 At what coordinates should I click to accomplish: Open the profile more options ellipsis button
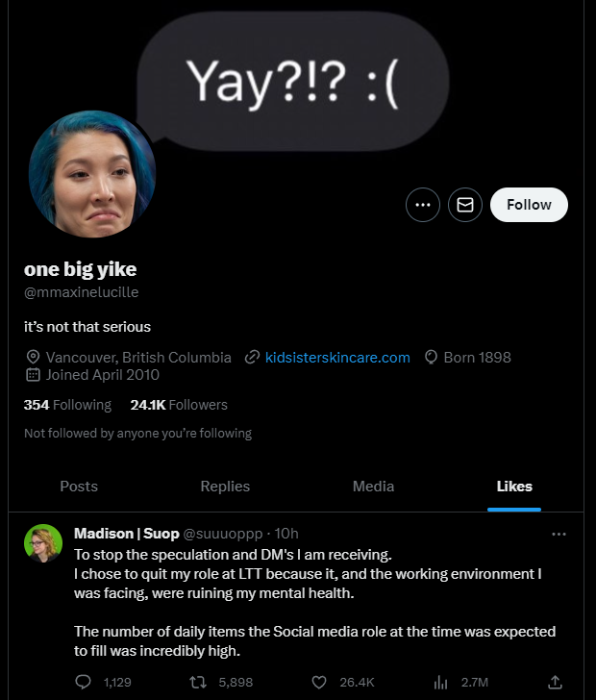pos(422,205)
